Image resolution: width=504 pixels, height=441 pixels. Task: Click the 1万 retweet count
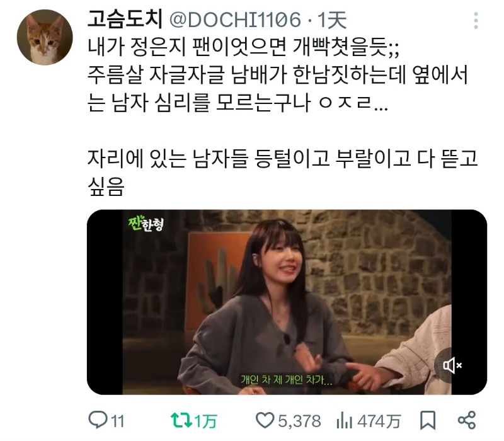point(206,421)
